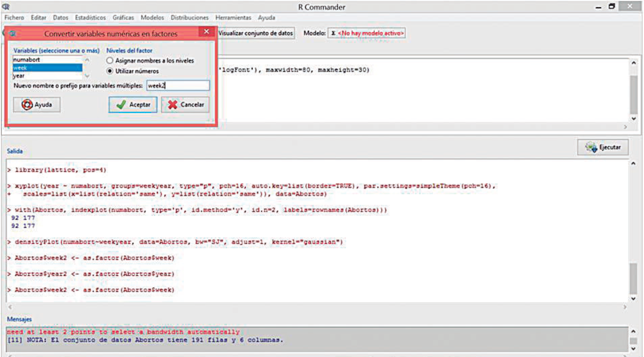Click the Ejecutar button
Viewport: 644px width, 357px height.
point(603,147)
